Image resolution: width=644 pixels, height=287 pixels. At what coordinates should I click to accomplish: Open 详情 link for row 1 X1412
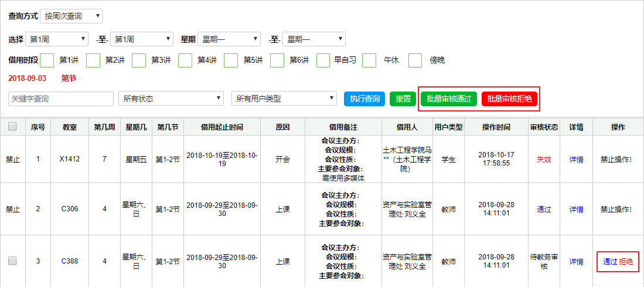point(576,159)
